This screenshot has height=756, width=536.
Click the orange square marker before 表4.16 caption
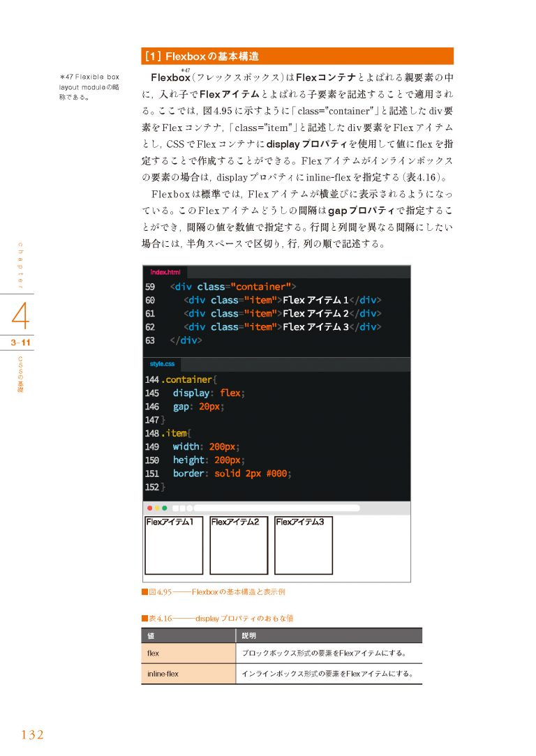click(x=144, y=619)
